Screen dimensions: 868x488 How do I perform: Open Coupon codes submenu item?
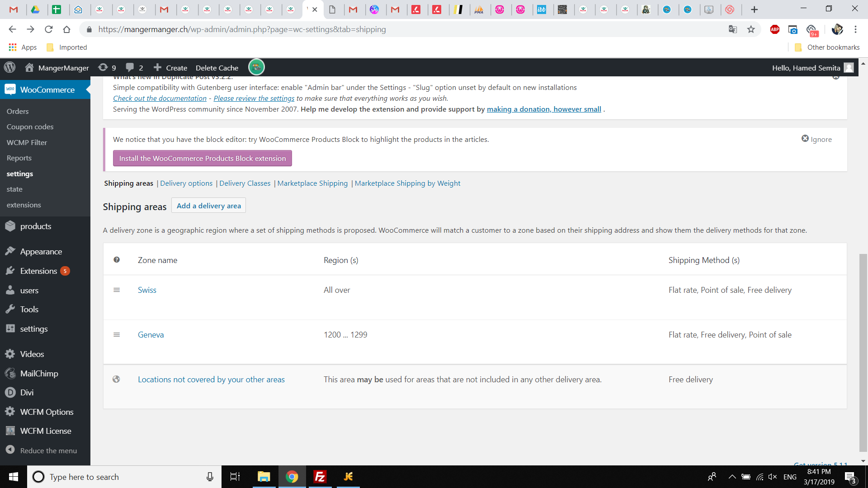coord(30,127)
